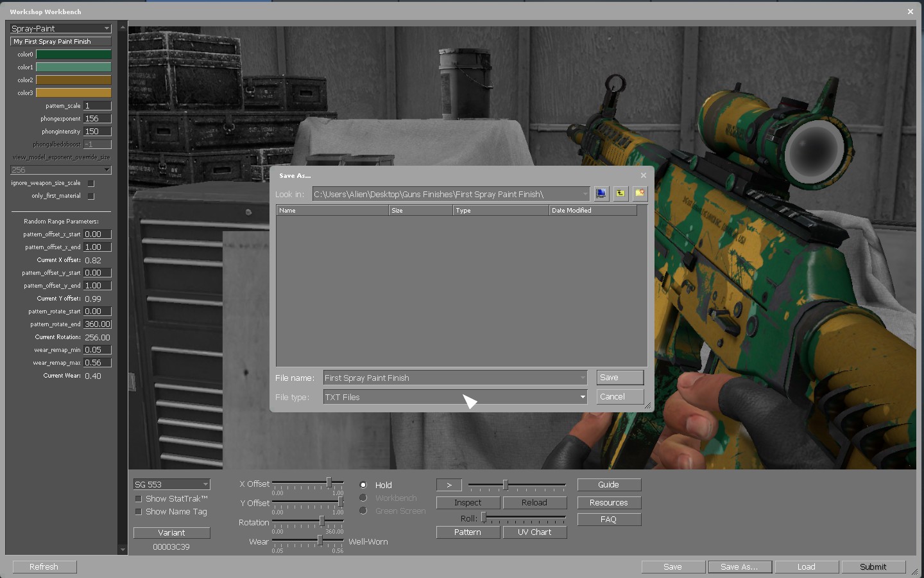Submit the finish with the Submit button
This screenshot has width=924, height=578.
pos(873,566)
